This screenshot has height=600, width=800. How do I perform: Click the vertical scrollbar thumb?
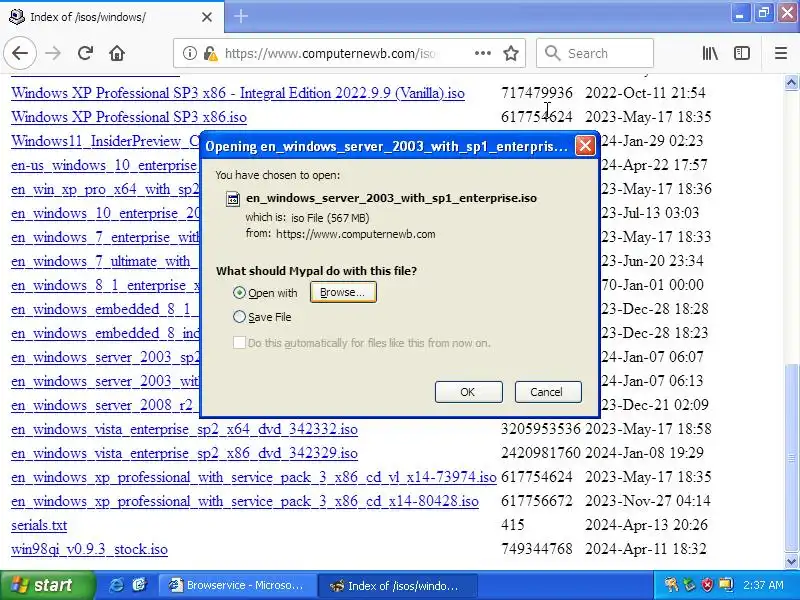[x=791, y=458]
